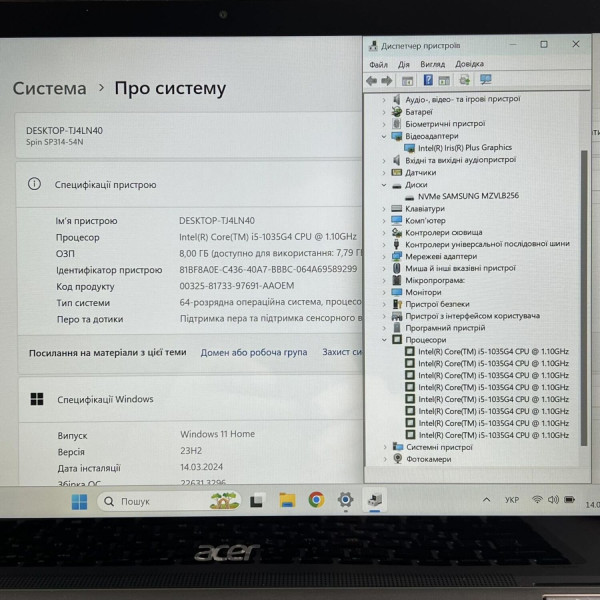Show hidden tray icons chevron

tap(486, 500)
